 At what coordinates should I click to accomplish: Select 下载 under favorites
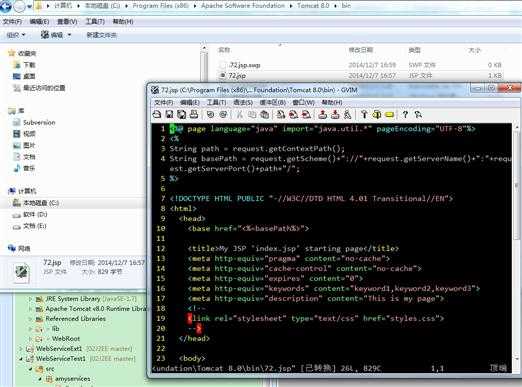[x=29, y=65]
